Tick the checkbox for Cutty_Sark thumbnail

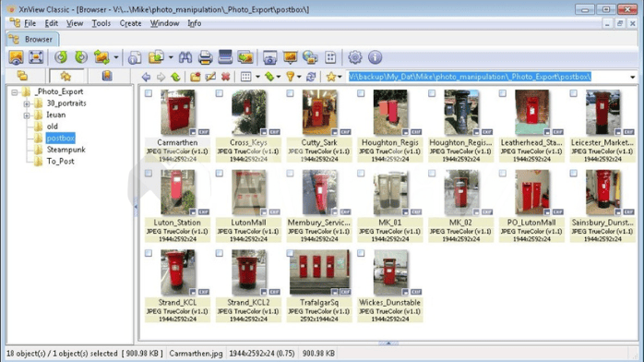click(290, 93)
